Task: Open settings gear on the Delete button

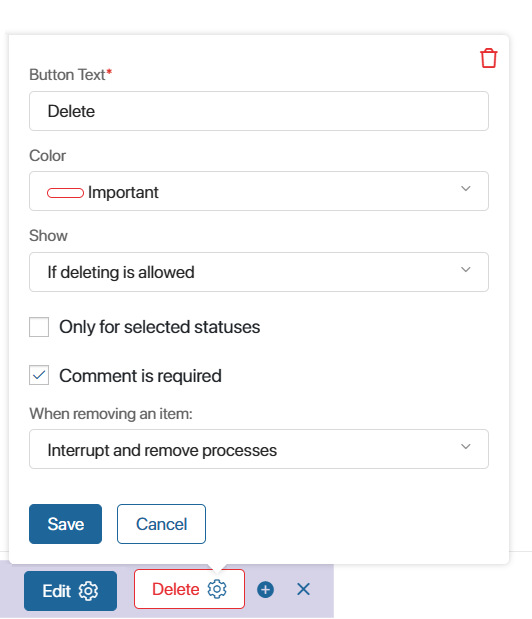Action: 217,589
